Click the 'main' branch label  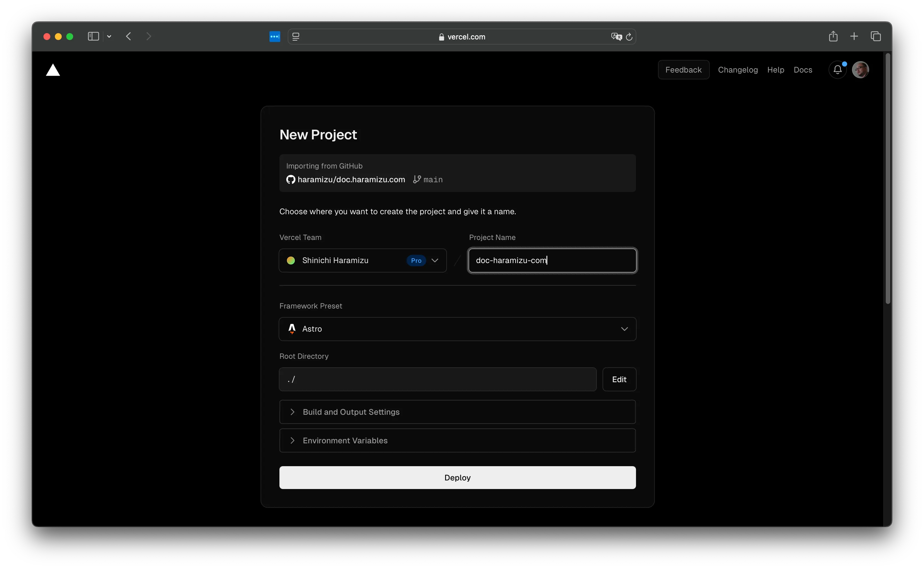click(433, 180)
